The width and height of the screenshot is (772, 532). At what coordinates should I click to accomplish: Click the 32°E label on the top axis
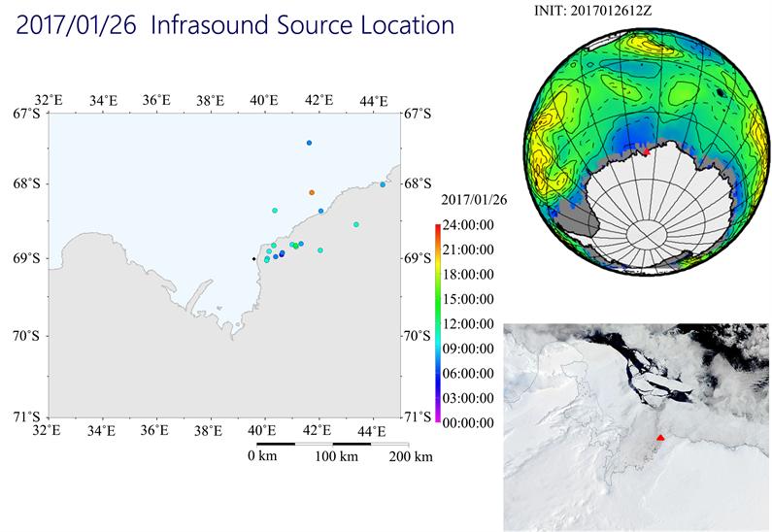coord(49,100)
